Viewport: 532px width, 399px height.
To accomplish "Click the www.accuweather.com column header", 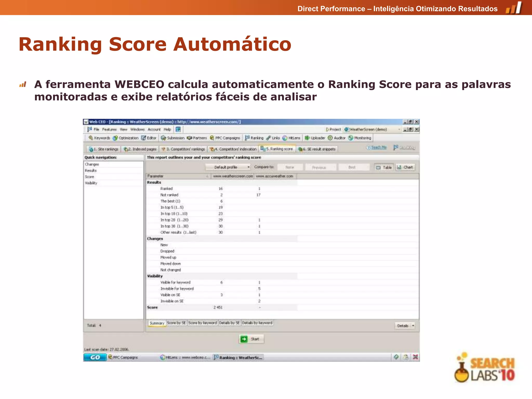I will point(275,176).
